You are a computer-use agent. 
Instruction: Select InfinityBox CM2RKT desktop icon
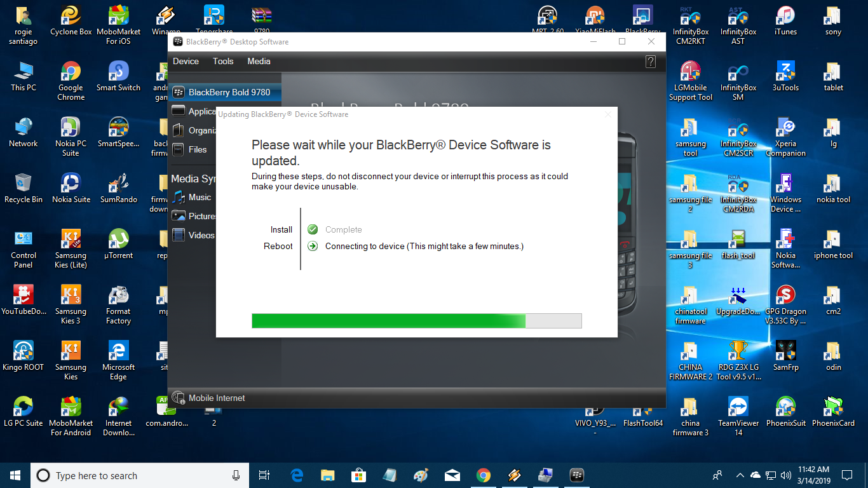click(x=691, y=25)
